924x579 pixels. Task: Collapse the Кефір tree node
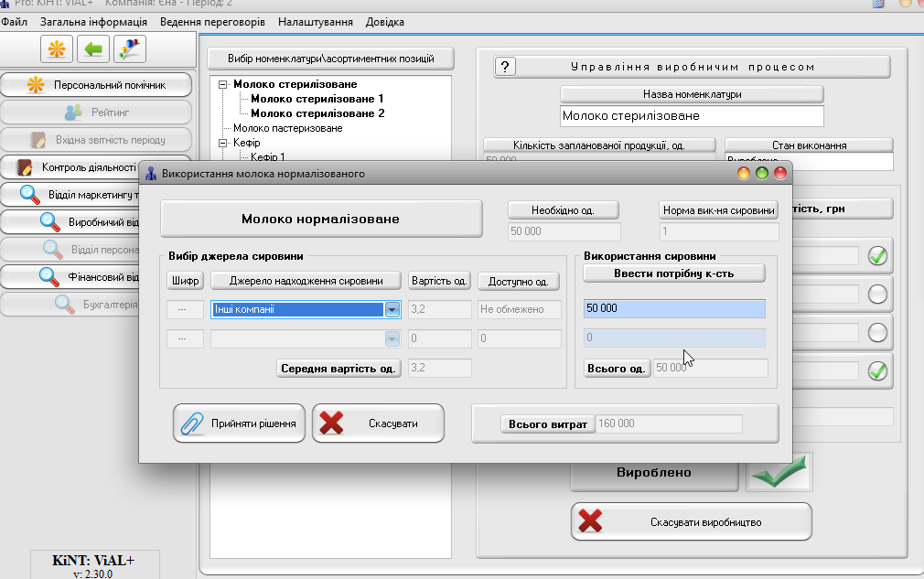[x=222, y=143]
